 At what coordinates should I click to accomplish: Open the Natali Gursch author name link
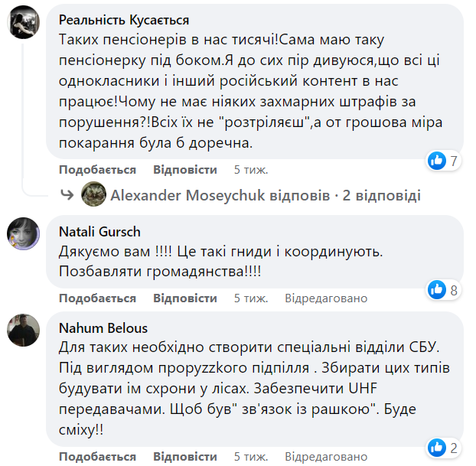[x=99, y=232]
